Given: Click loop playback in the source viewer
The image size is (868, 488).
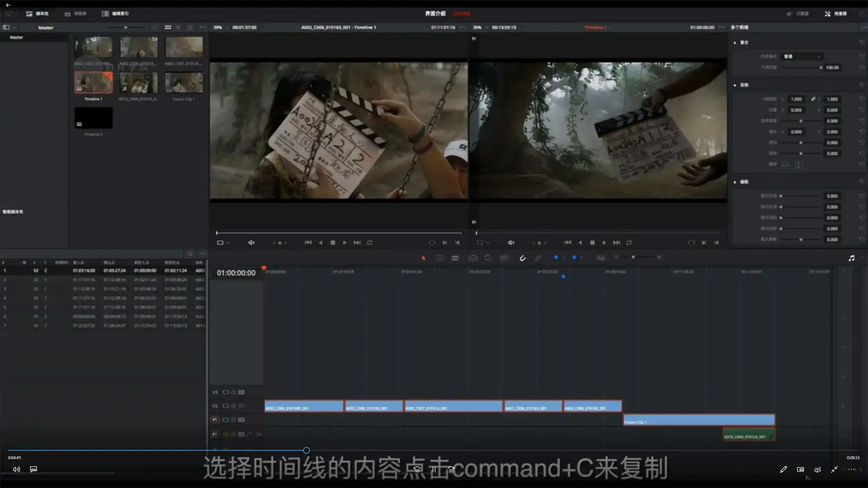Looking at the screenshot, I should coord(369,243).
